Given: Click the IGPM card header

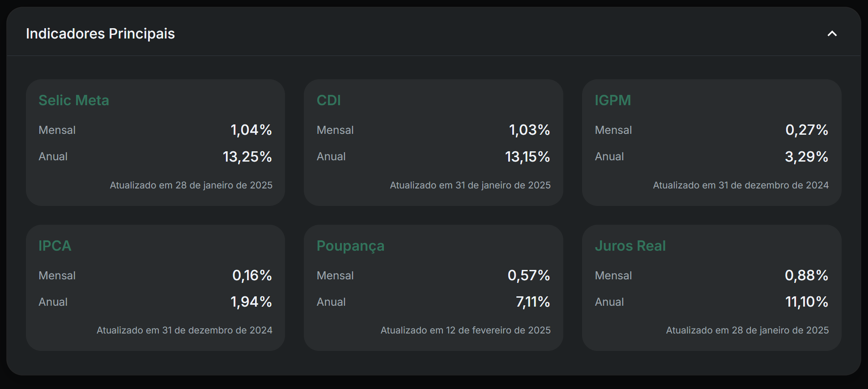Looking at the screenshot, I should (x=613, y=100).
